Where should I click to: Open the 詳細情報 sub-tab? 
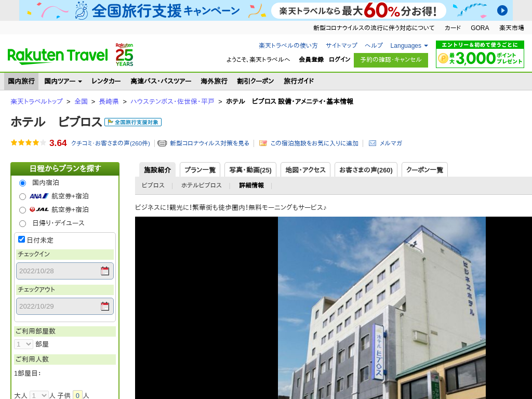point(251,185)
